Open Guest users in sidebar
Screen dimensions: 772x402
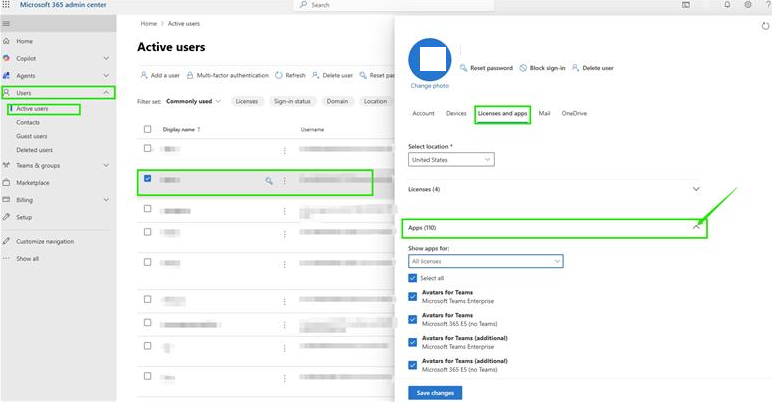[x=32, y=136]
